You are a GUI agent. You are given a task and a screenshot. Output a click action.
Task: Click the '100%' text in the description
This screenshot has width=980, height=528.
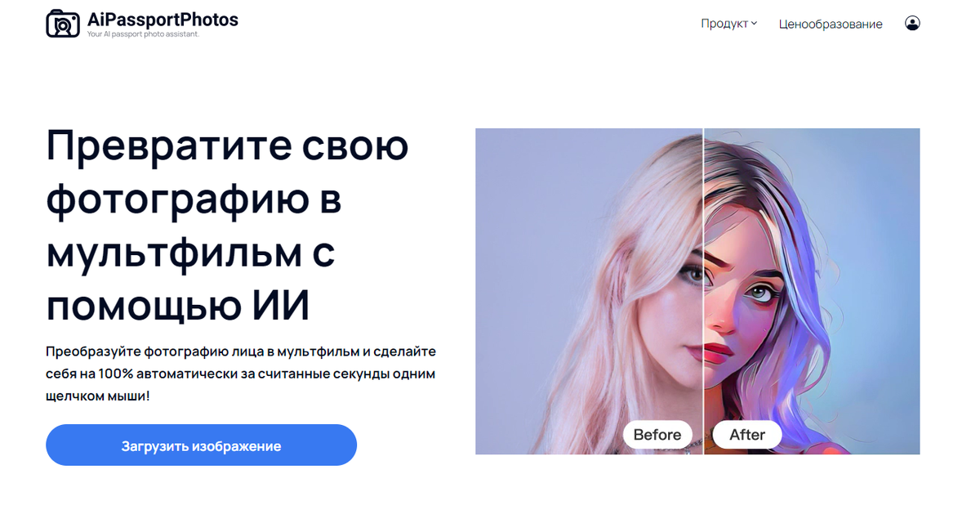[114, 374]
